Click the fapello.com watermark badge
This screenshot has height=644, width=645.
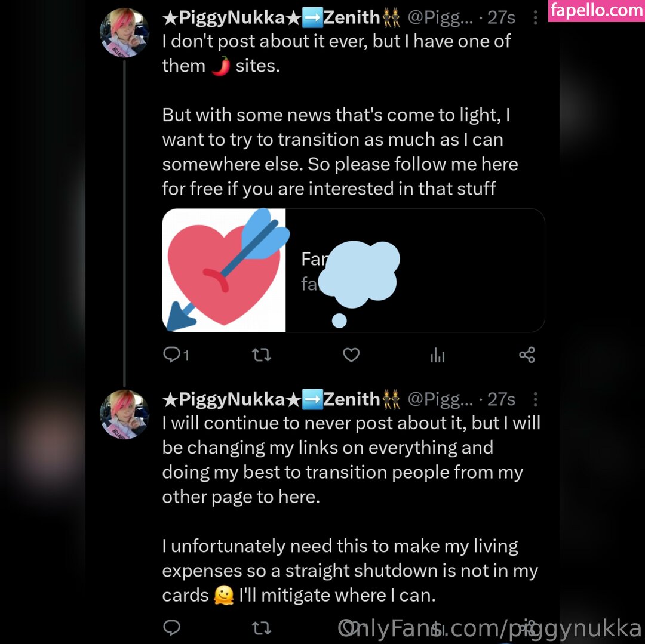tap(597, 10)
